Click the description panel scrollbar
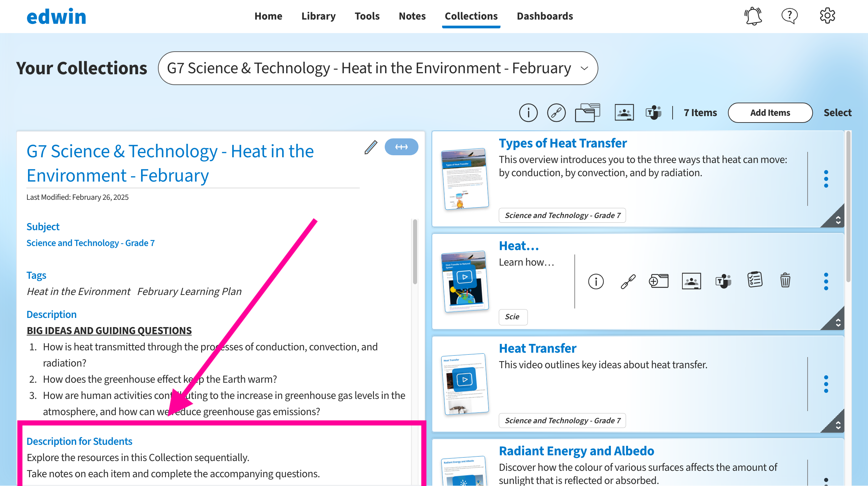This screenshot has height=486, width=868. [415, 251]
